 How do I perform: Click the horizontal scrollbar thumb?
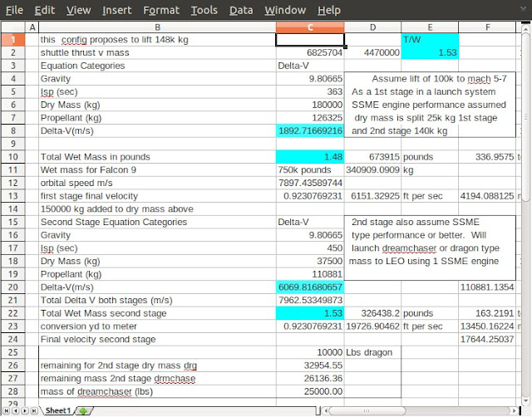pyautogui.click(x=367, y=411)
